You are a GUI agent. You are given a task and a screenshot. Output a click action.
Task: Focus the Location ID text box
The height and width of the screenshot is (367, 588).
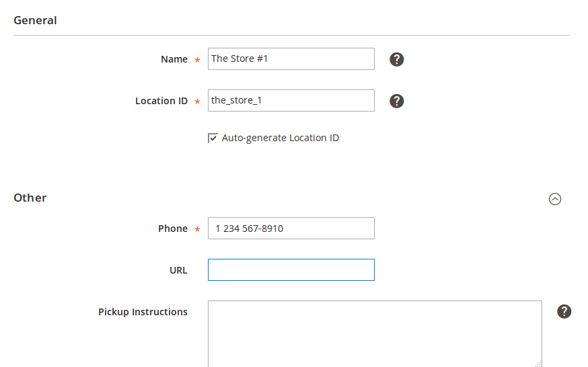click(291, 101)
